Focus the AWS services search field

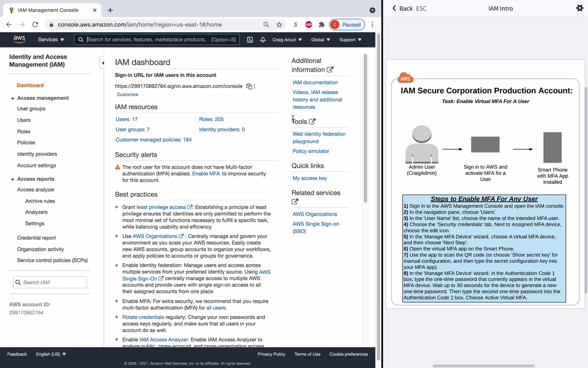click(x=157, y=39)
